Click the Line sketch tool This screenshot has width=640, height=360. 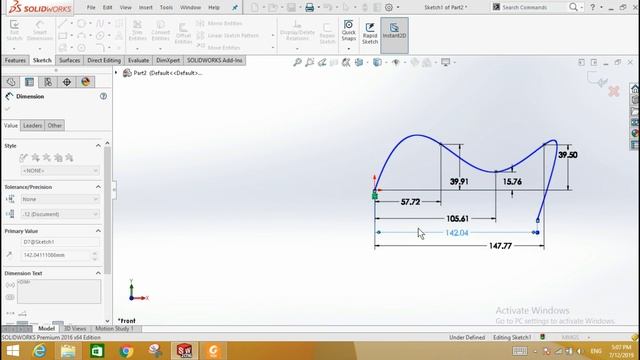coord(62,24)
